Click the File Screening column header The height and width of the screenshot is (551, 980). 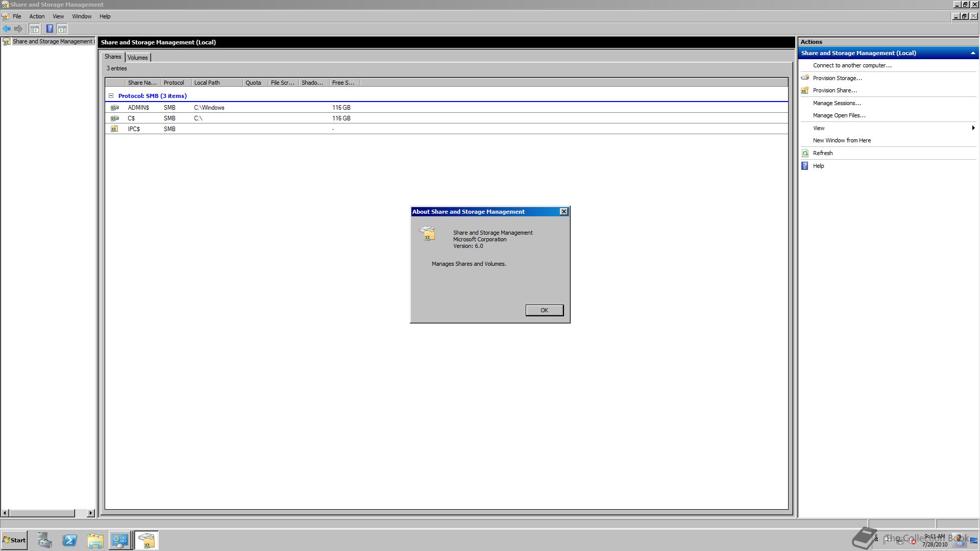pos(283,83)
